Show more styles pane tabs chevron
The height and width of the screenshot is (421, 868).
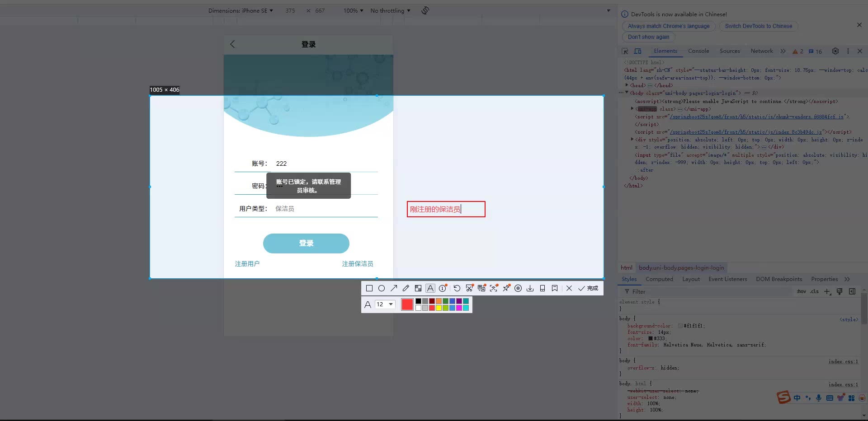pos(847,279)
